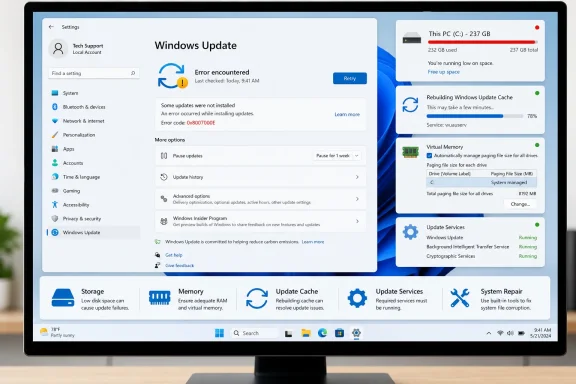Click the update error sync icon with warning badge
The width and height of the screenshot is (576, 384).
(172, 76)
